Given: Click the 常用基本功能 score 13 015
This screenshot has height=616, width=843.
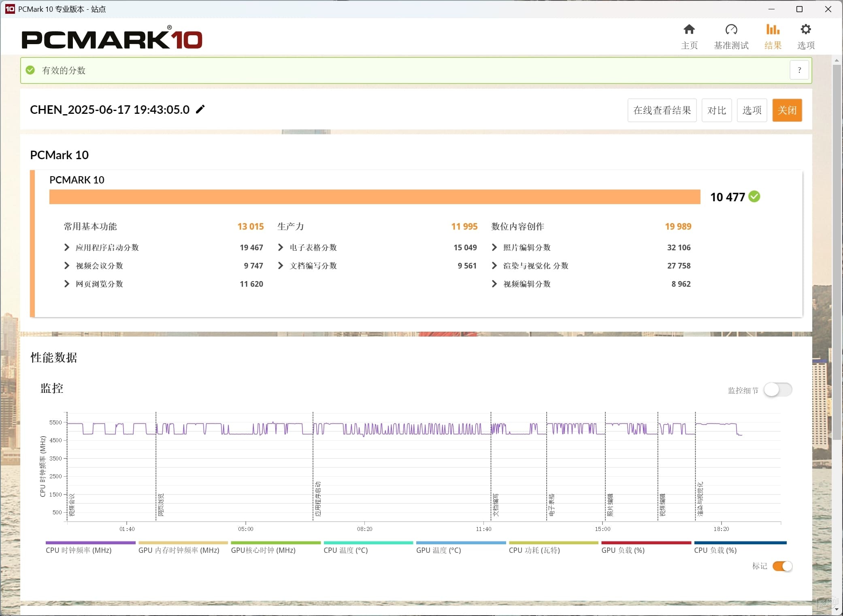Looking at the screenshot, I should click(x=251, y=226).
